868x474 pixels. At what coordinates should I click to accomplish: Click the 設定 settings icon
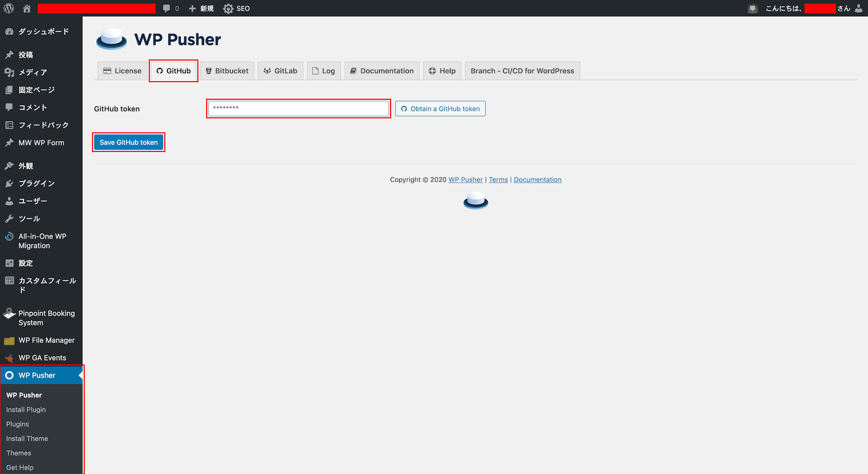pos(10,263)
